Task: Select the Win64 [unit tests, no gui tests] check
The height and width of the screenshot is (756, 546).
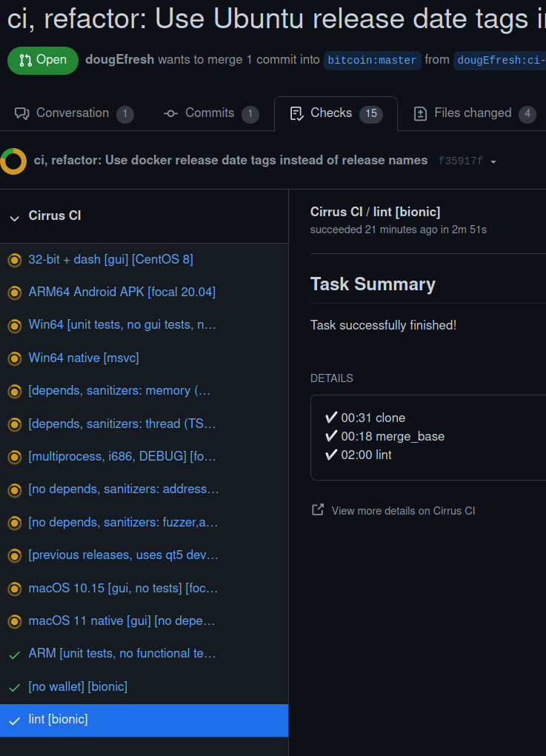Action: coord(144,326)
